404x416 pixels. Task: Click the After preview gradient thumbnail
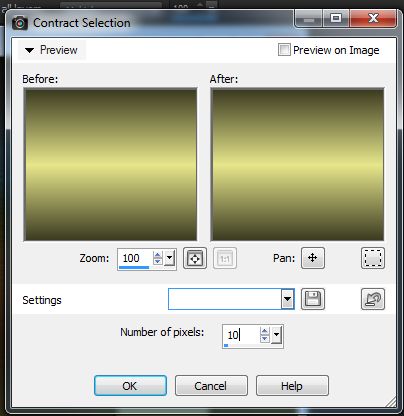tap(297, 164)
